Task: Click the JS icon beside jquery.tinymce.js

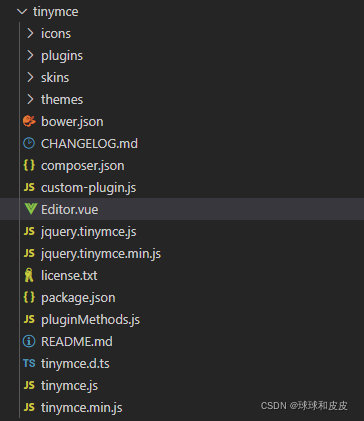Action: [x=29, y=231]
